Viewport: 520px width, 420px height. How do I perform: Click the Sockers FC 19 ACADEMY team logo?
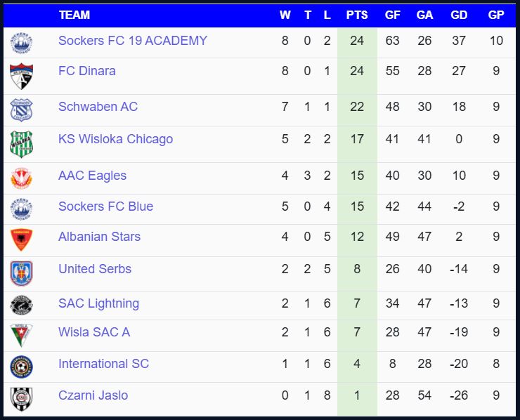click(x=21, y=43)
